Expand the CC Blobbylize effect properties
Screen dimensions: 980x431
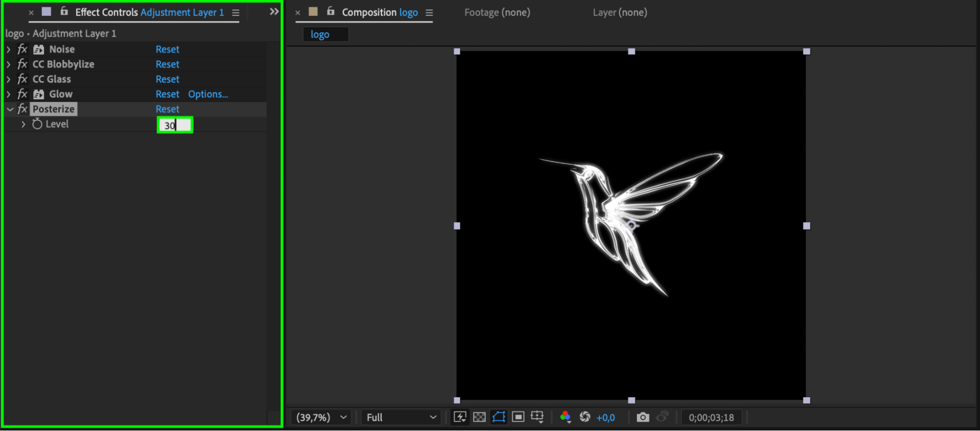9,64
